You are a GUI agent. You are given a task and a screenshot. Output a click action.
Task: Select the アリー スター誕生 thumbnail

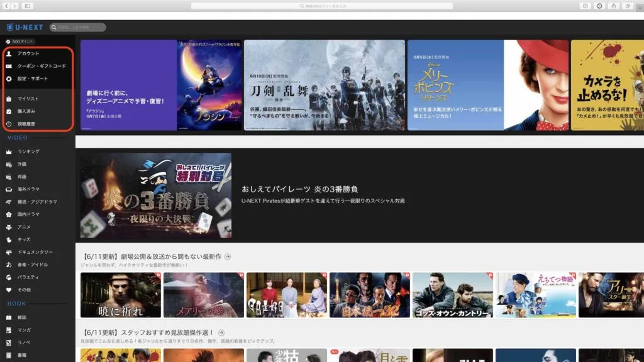pyautogui.click(x=611, y=295)
